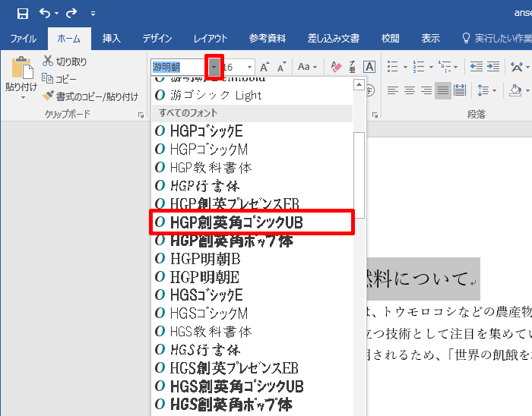
Task: Click the font name box showing 游明朝
Action: 179,67
